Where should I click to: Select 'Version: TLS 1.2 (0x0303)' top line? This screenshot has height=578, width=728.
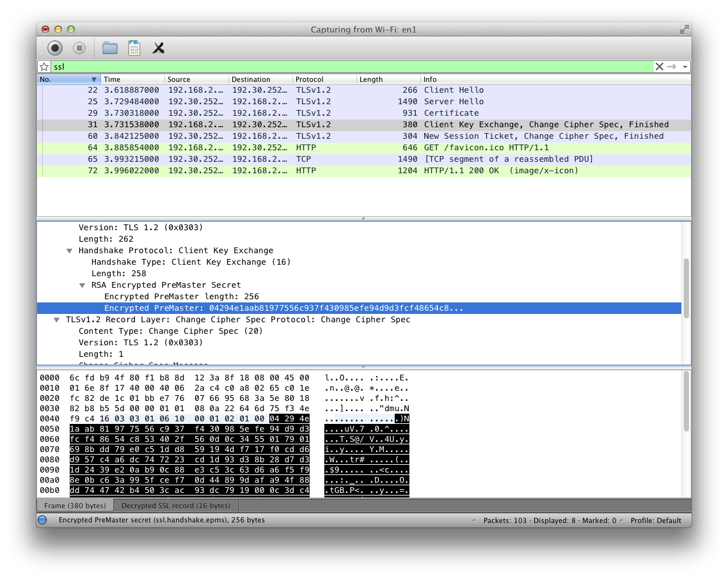tap(141, 228)
